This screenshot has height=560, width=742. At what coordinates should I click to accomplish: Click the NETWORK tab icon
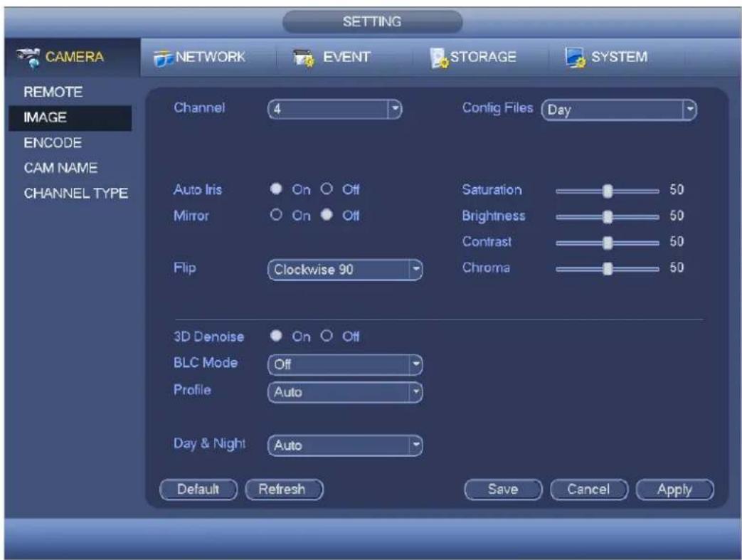[163, 58]
